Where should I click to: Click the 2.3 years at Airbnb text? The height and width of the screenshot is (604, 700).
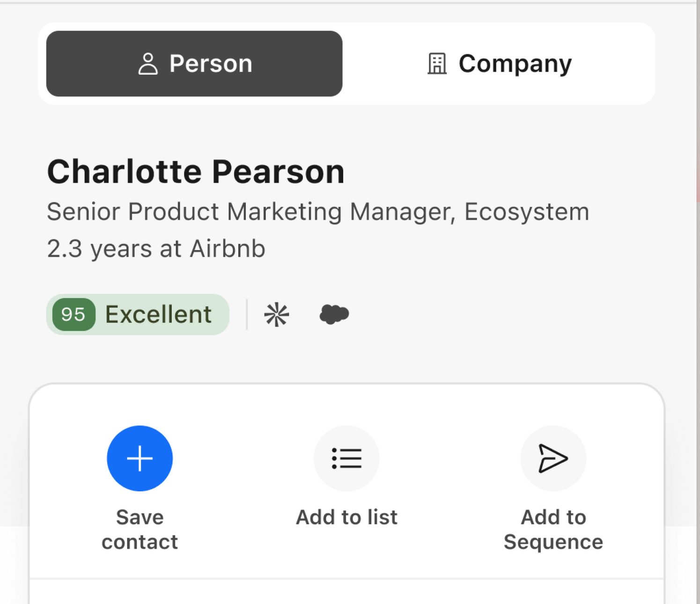pos(156,248)
